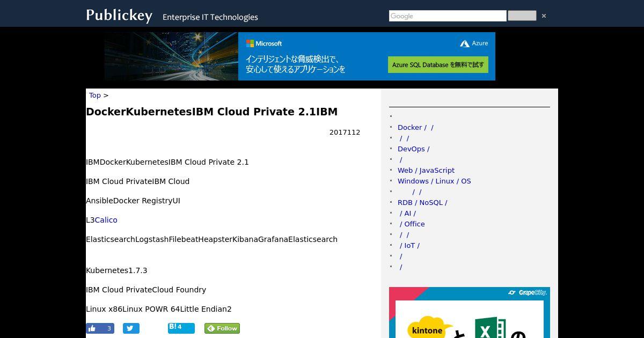This screenshot has width=644, height=338.
Task: Click the kintone cloud logo in the sidebar ad
Action: tap(430, 327)
